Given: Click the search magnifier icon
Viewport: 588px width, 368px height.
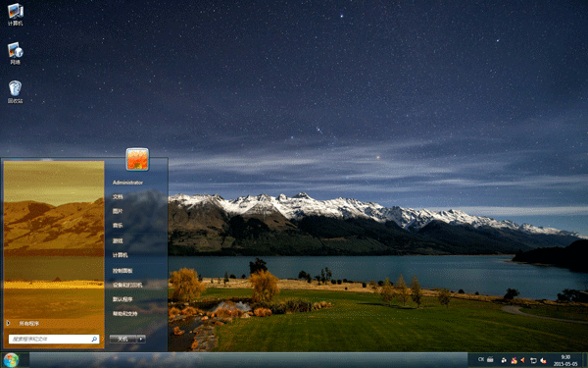Looking at the screenshot, I should point(94,340).
